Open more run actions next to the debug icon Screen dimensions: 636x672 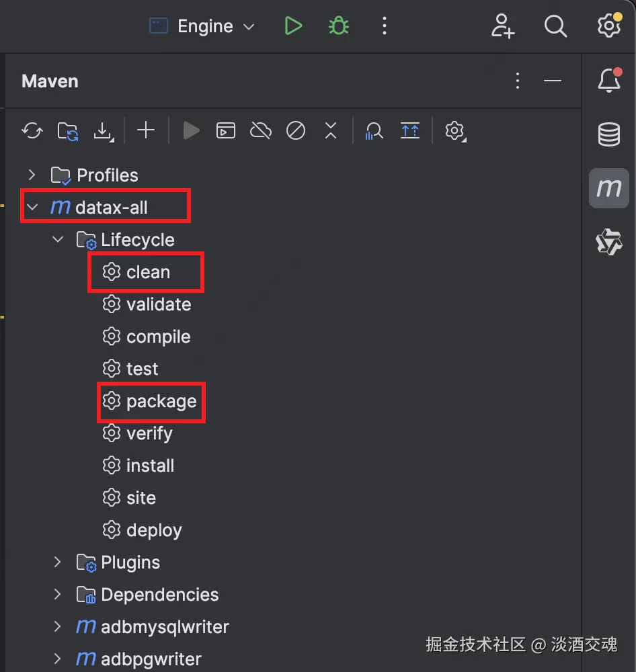point(385,26)
